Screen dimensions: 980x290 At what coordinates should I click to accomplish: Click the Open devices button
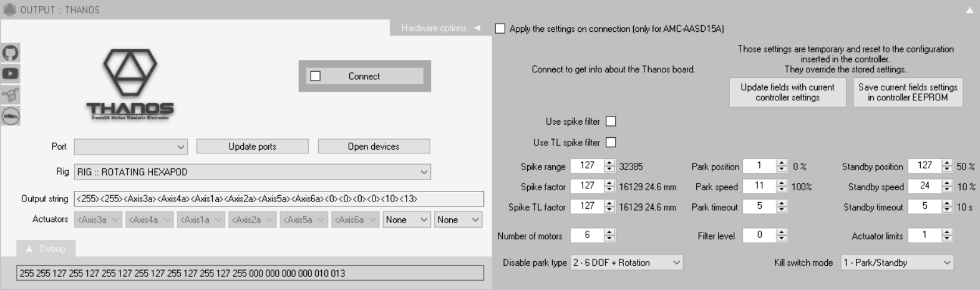tap(374, 147)
